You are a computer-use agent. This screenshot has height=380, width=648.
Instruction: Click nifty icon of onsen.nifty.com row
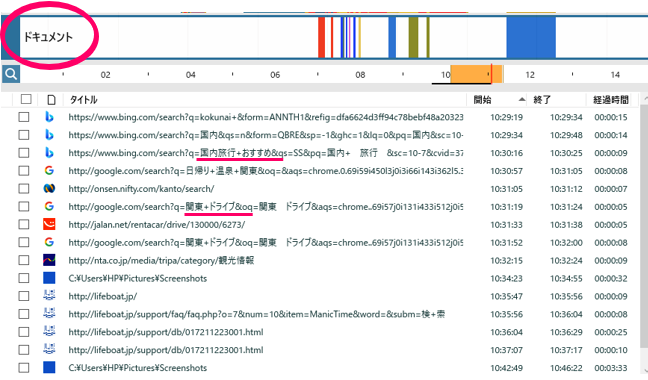[49, 188]
